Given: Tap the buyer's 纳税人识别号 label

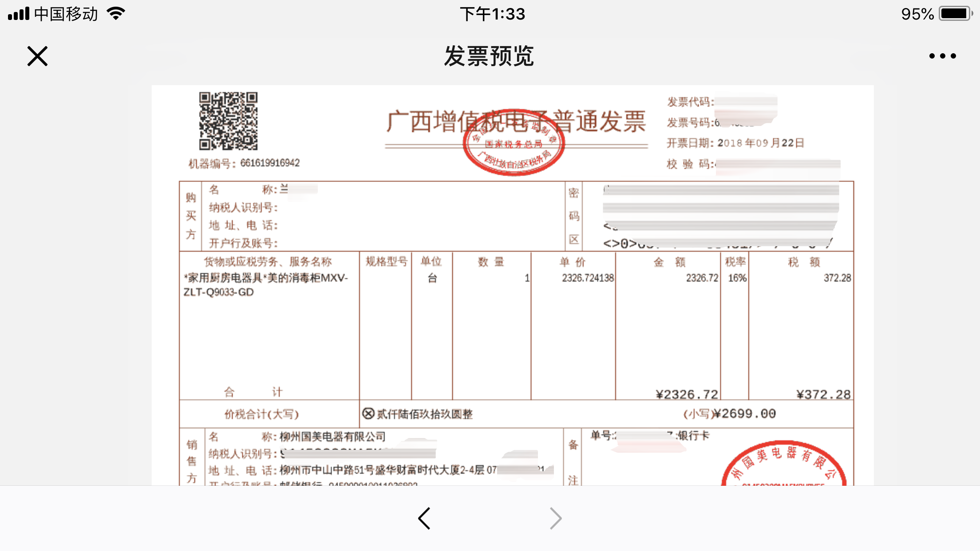Looking at the screenshot, I should pyautogui.click(x=243, y=208).
